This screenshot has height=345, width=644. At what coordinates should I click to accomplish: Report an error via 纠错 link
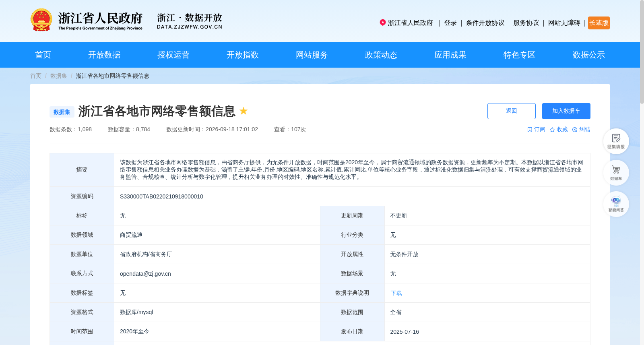pos(581,130)
